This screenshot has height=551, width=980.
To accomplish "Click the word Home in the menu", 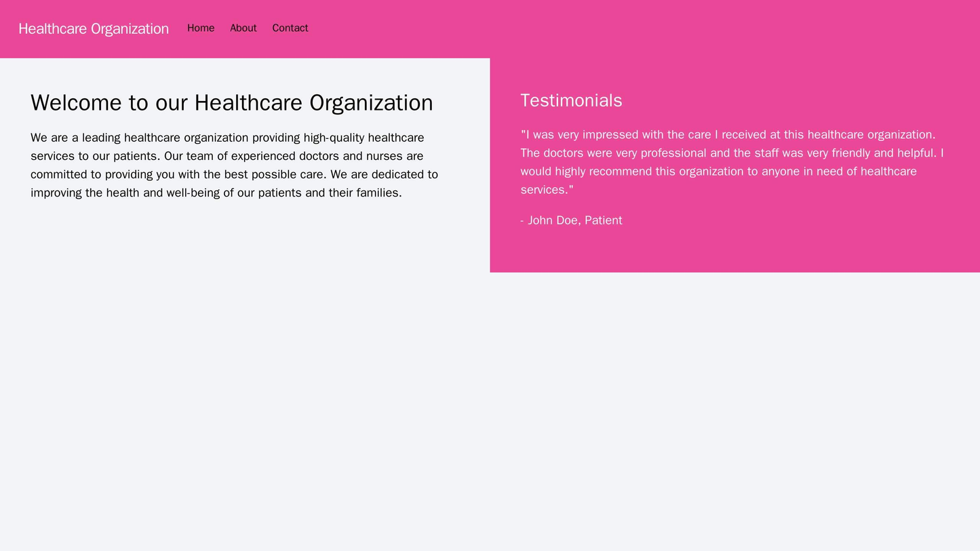I will 201,28.
